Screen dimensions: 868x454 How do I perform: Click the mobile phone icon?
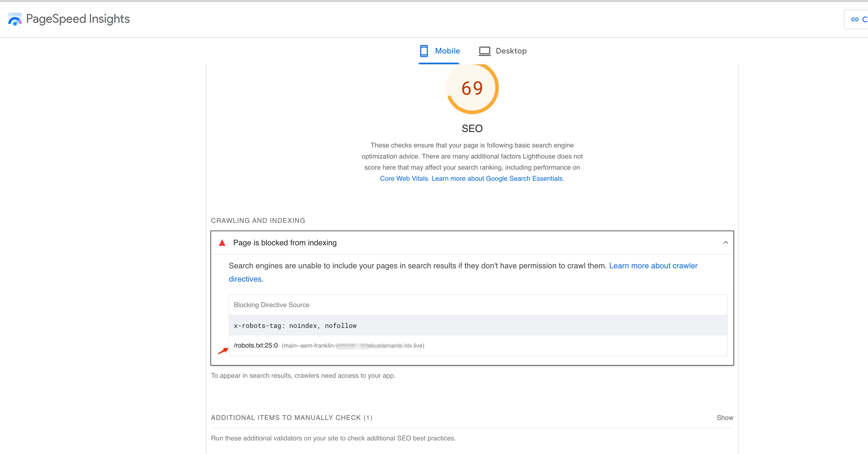(423, 51)
